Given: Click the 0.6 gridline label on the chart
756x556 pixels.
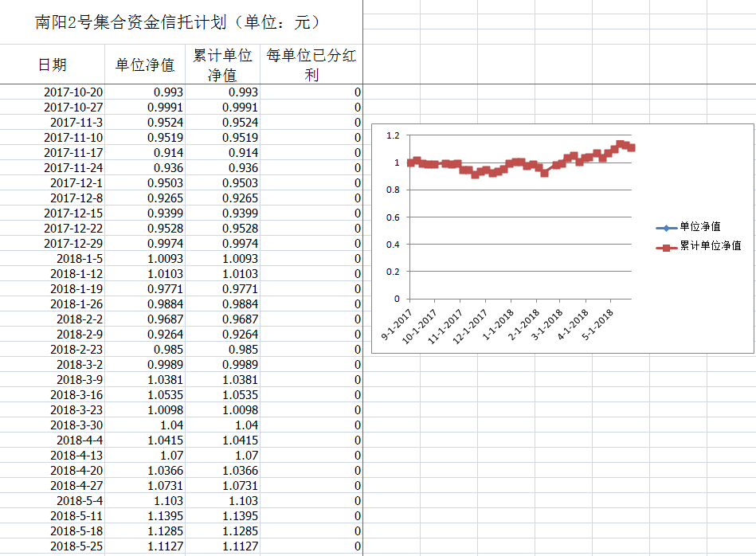Looking at the screenshot, I should pyautogui.click(x=393, y=217).
